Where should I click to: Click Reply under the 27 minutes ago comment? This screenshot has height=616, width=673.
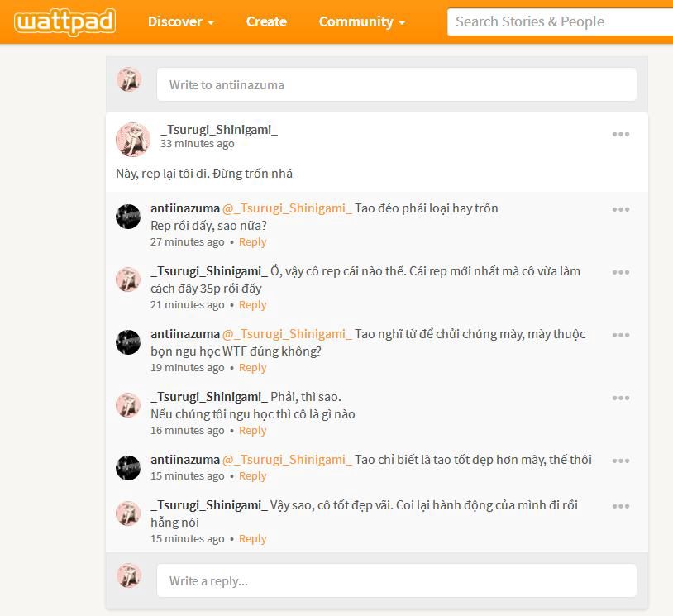[252, 242]
